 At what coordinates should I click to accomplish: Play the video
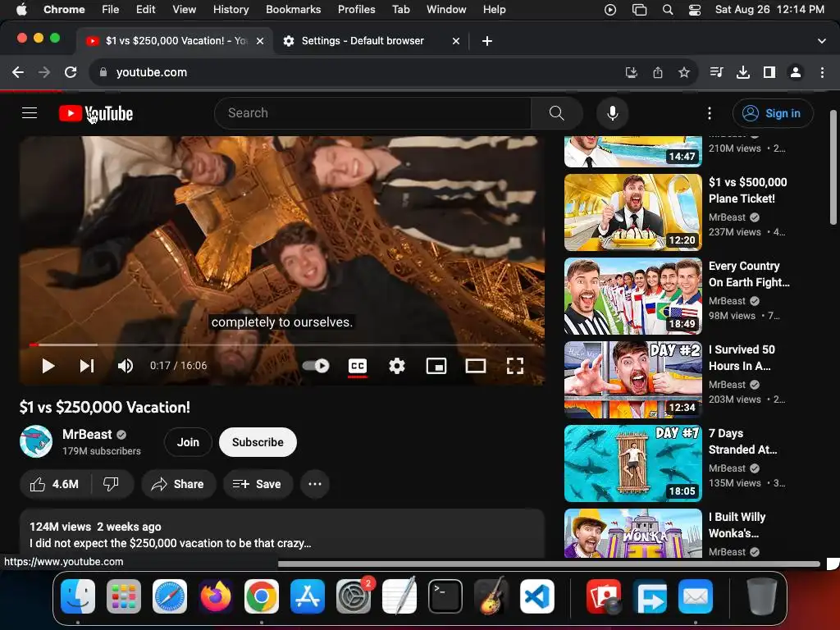tap(48, 366)
